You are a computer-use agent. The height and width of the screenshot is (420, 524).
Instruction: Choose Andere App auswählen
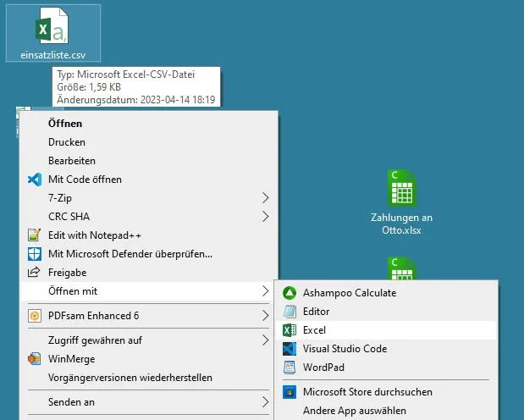(x=386, y=411)
